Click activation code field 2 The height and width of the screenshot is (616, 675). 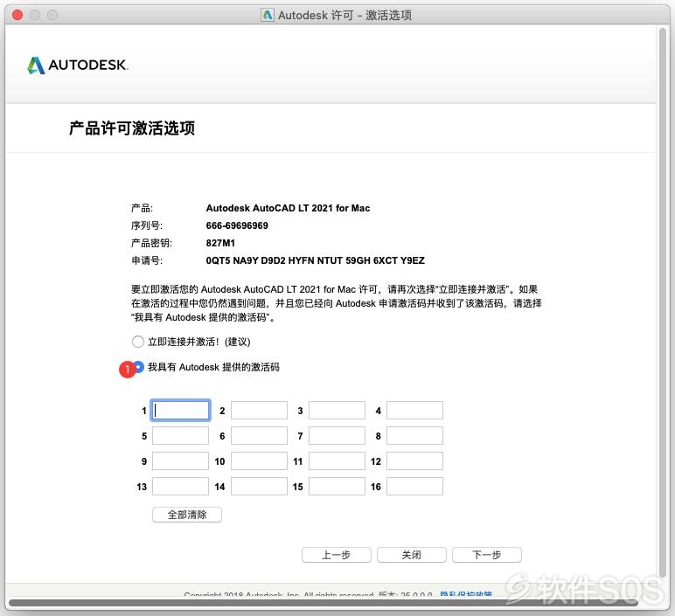point(259,411)
